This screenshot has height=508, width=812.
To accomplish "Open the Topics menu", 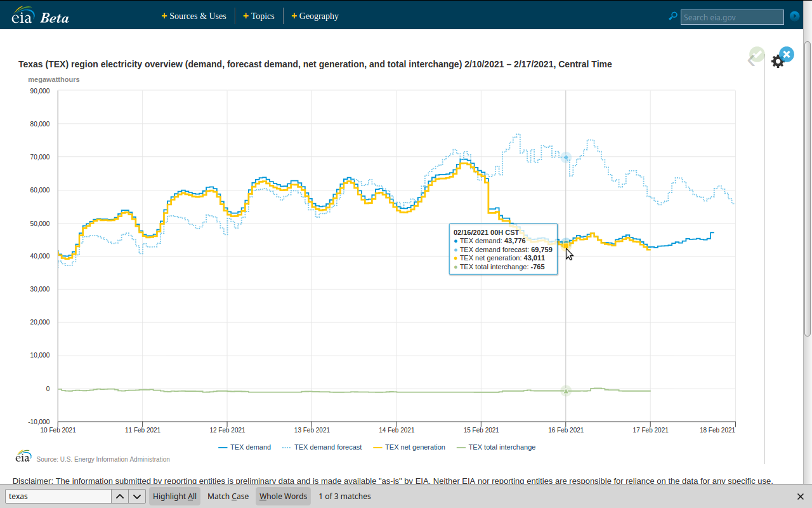I will click(259, 16).
